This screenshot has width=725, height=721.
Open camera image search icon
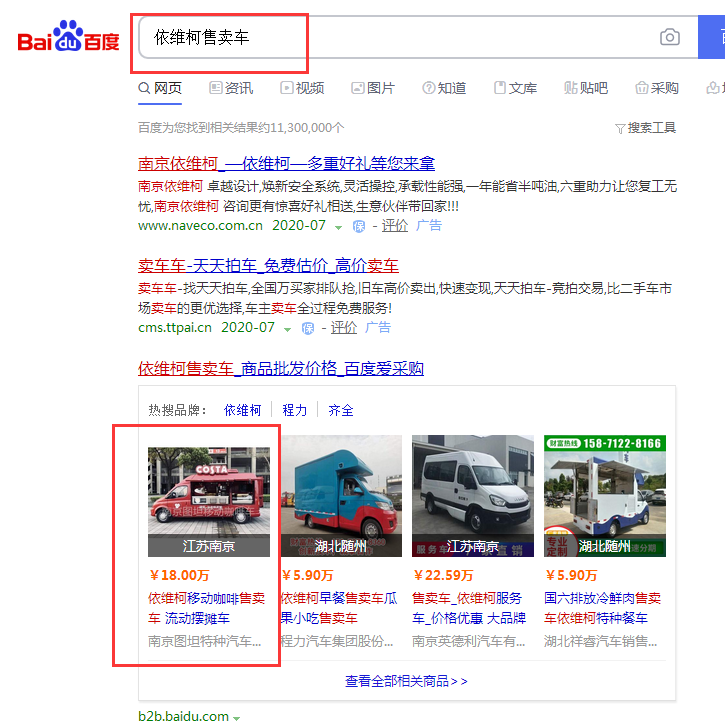click(670, 37)
